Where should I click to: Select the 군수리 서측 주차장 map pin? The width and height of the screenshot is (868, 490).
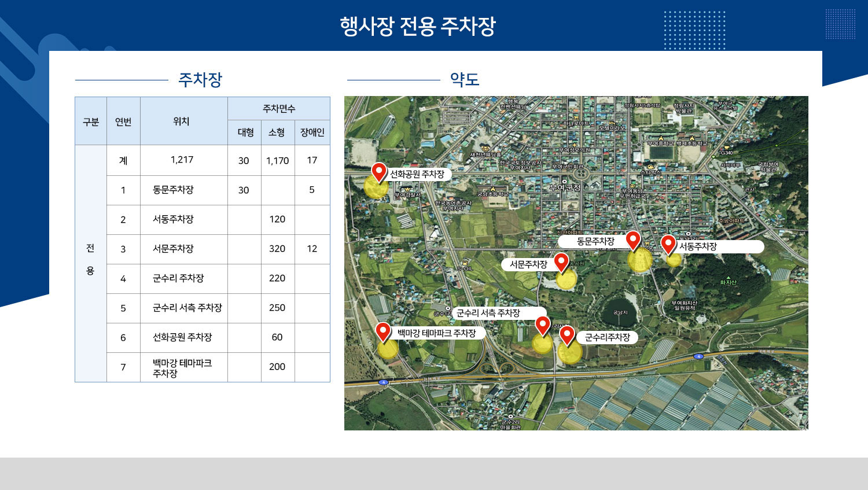click(x=542, y=325)
